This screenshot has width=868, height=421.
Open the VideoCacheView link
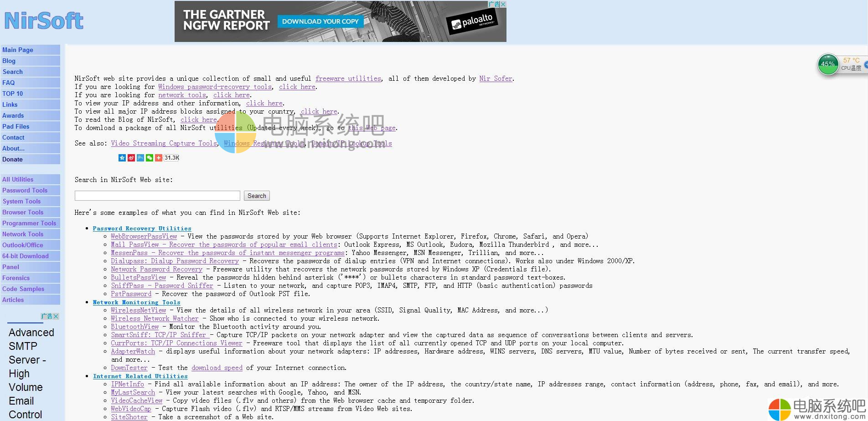[x=136, y=400]
